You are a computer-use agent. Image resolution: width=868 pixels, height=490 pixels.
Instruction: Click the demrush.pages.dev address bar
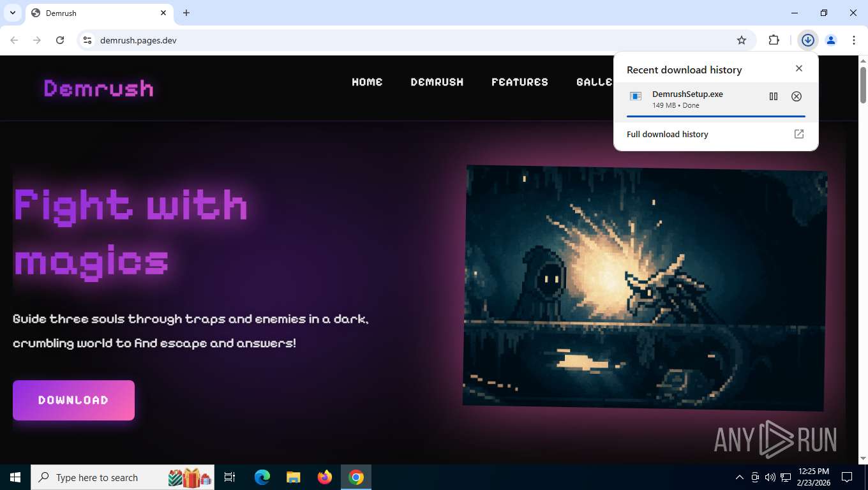click(415, 40)
